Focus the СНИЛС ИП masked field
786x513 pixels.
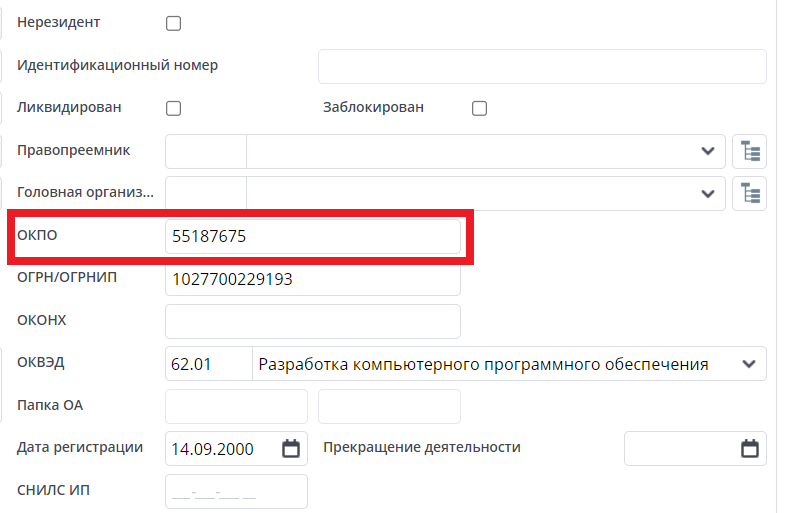tap(236, 492)
